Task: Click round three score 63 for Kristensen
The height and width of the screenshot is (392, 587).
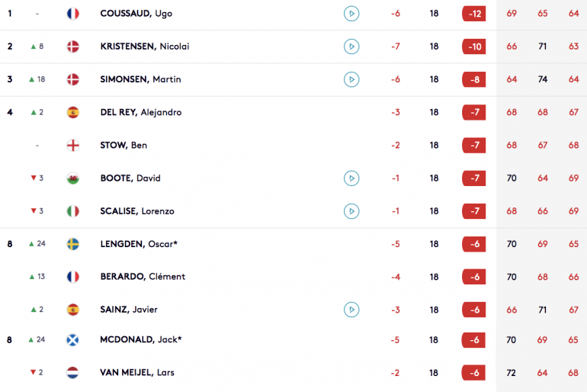Action: 573,47
